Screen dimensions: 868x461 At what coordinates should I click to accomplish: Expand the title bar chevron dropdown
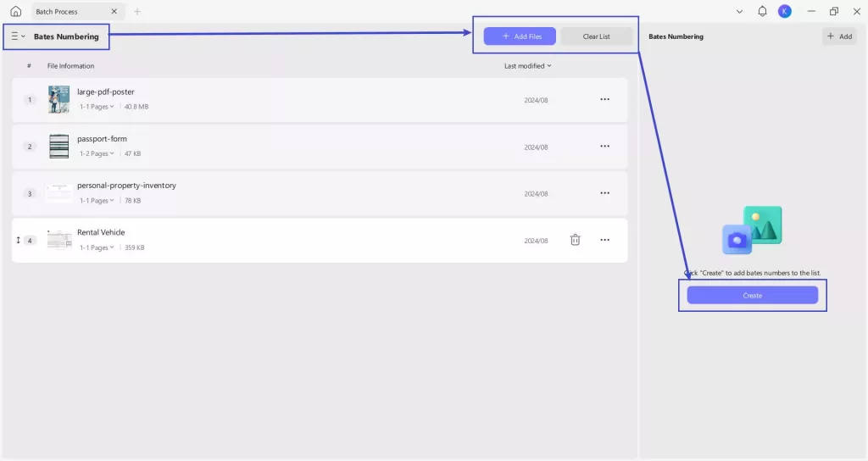pos(739,11)
